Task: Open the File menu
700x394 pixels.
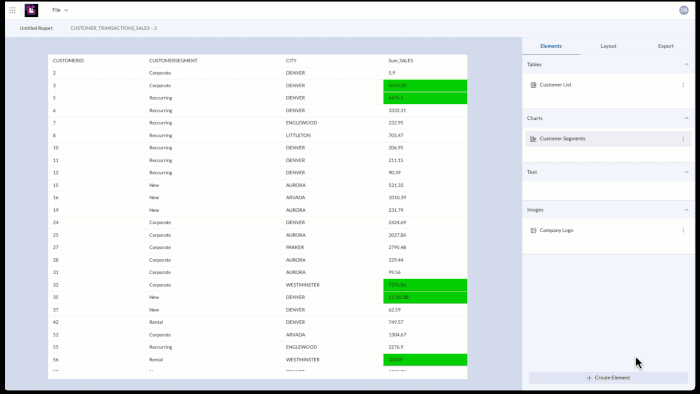Action: [x=60, y=10]
